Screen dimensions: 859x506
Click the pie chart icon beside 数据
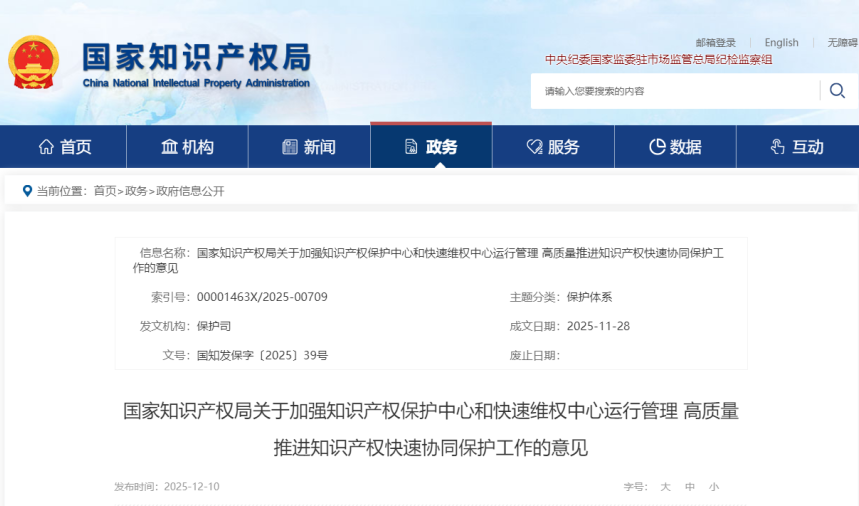tap(657, 147)
